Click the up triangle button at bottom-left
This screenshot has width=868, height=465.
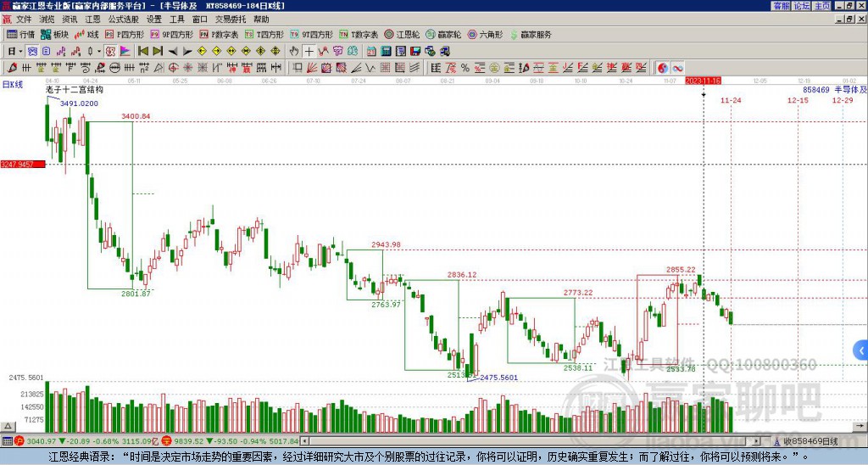pos(7,426)
